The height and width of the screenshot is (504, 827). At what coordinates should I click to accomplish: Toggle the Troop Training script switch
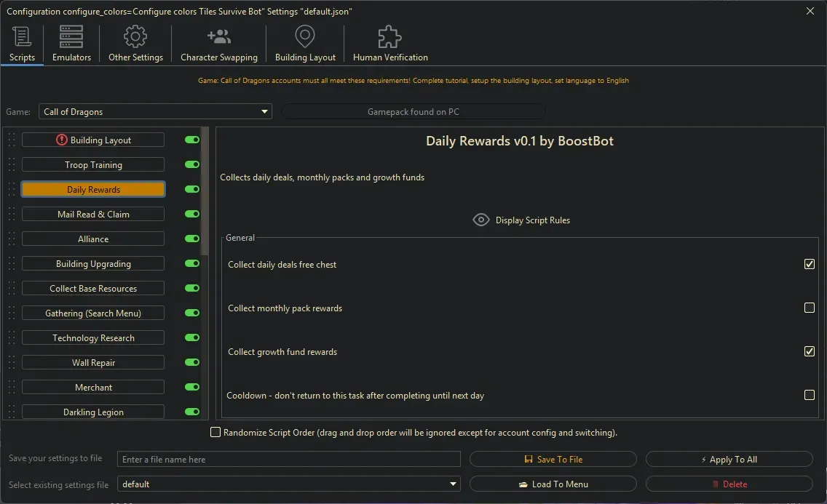(x=191, y=164)
